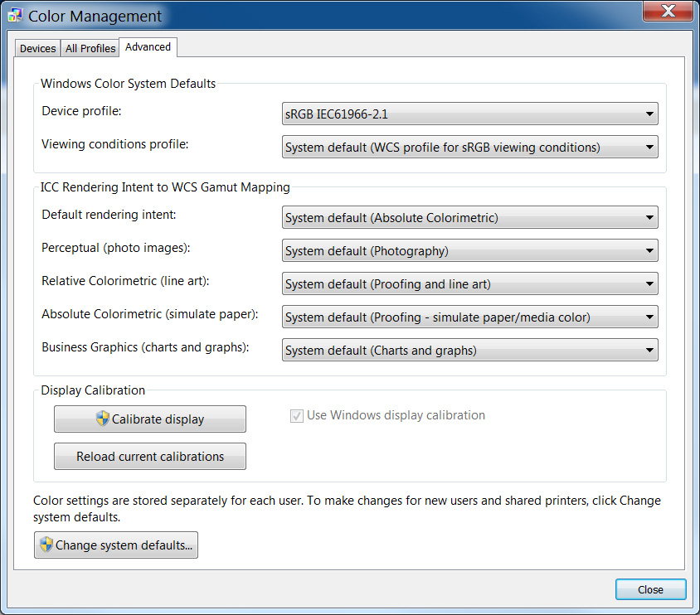Expand Absolute Colorimetric (simulate paper) dropdown
This screenshot has height=615, width=700.
pyautogui.click(x=469, y=317)
